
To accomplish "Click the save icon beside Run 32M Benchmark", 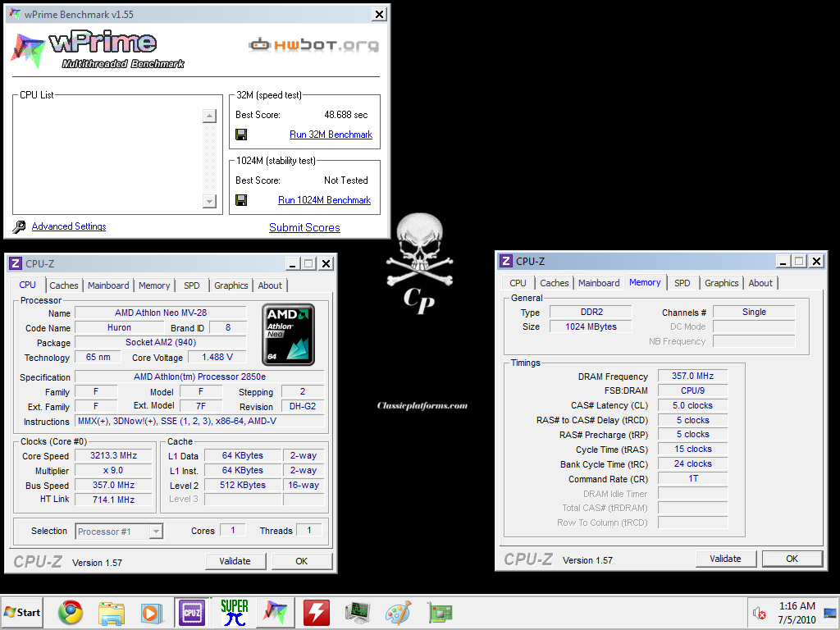I will tap(241, 135).
